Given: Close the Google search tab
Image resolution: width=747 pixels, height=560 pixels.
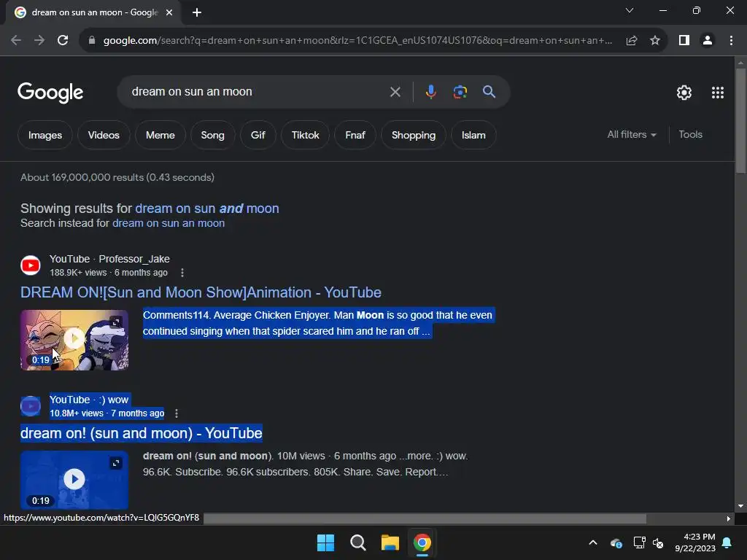Looking at the screenshot, I should (x=169, y=13).
